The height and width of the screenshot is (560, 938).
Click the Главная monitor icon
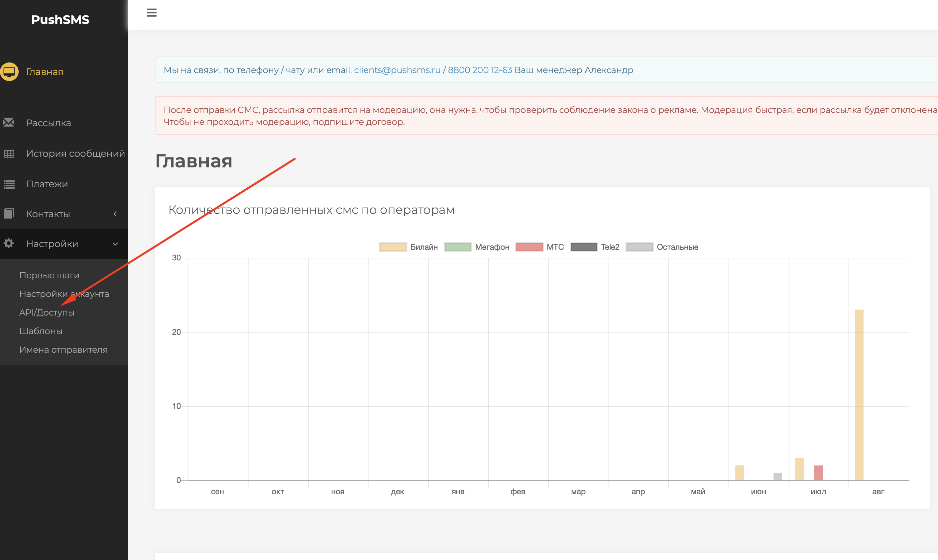(9, 72)
